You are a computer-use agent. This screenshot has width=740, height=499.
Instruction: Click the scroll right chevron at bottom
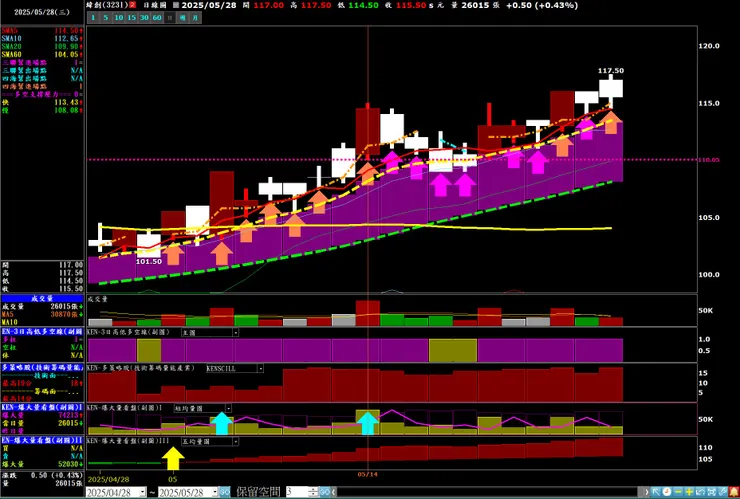click(647, 492)
